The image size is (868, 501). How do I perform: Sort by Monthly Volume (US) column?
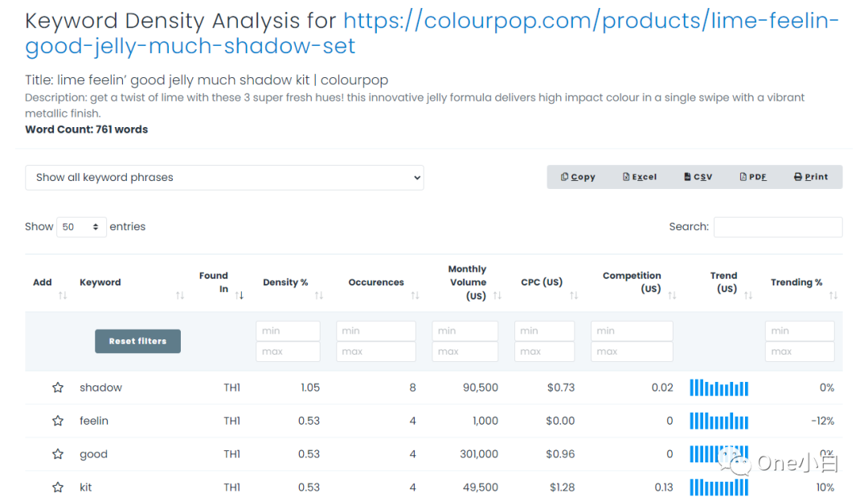pyautogui.click(x=497, y=296)
